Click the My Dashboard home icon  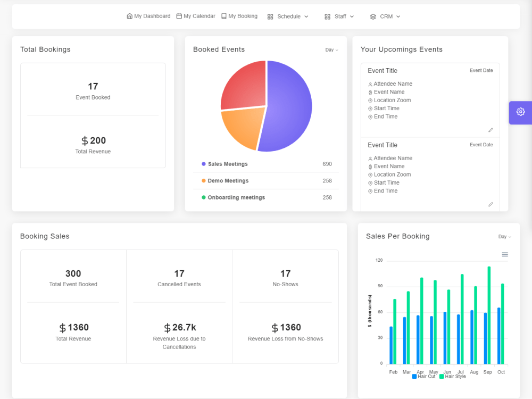click(130, 16)
